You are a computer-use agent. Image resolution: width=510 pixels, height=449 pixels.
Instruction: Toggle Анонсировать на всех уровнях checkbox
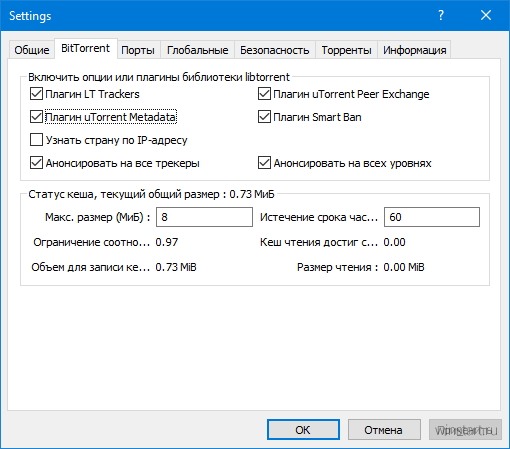coord(264,163)
